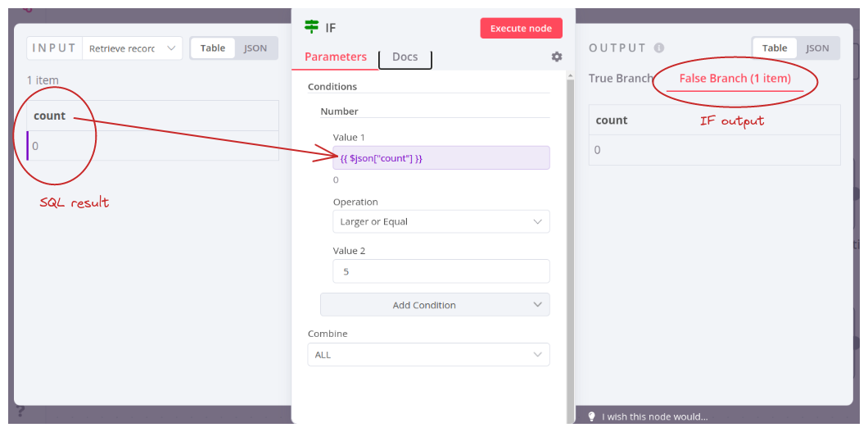Open the node settings gear icon
868x432 pixels.
(557, 57)
